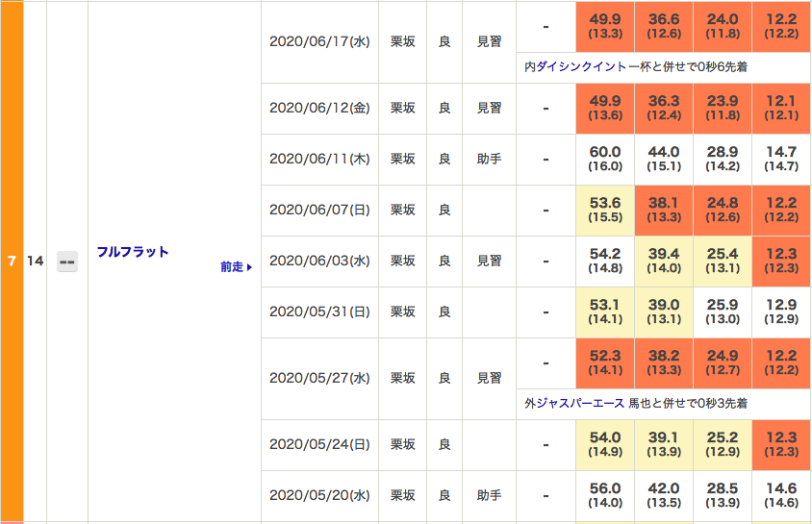Image resolution: width=812 pixels, height=524 pixels.
Task: Click the 25.2 (12.9) time cell
Action: click(x=723, y=444)
